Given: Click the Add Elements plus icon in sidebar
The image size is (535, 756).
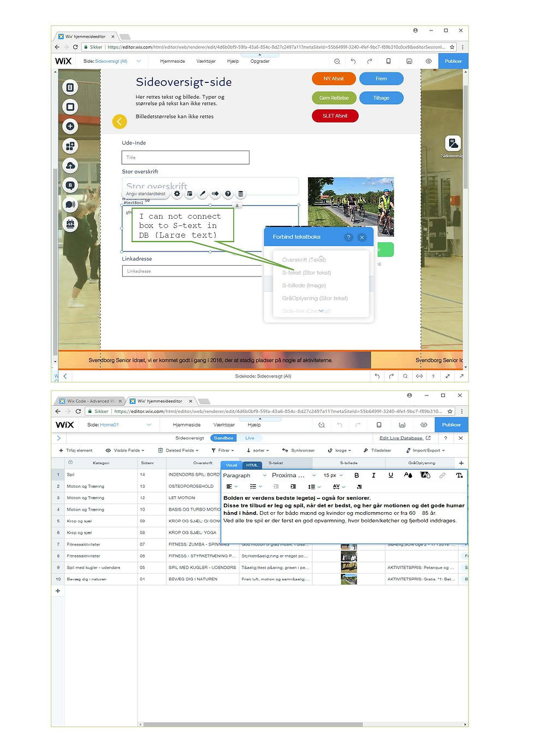Looking at the screenshot, I should tap(70, 126).
